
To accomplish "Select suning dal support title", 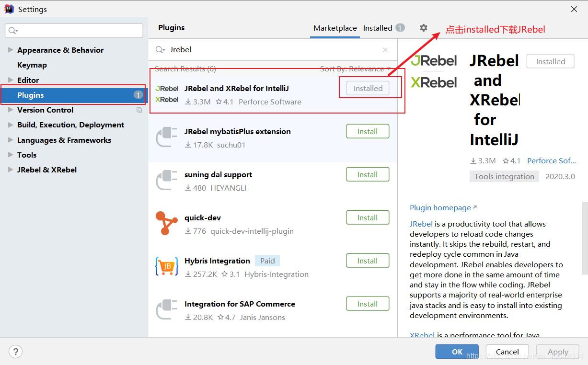I will point(218,174).
